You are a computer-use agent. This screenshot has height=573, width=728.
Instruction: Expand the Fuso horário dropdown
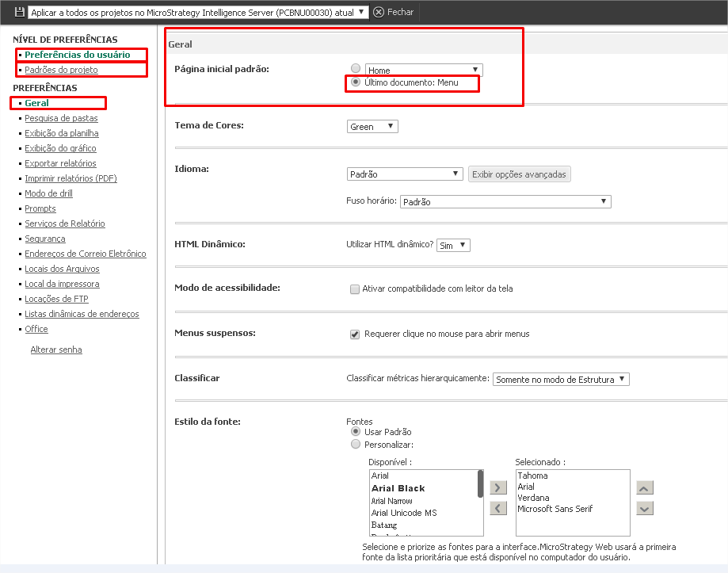pos(505,202)
